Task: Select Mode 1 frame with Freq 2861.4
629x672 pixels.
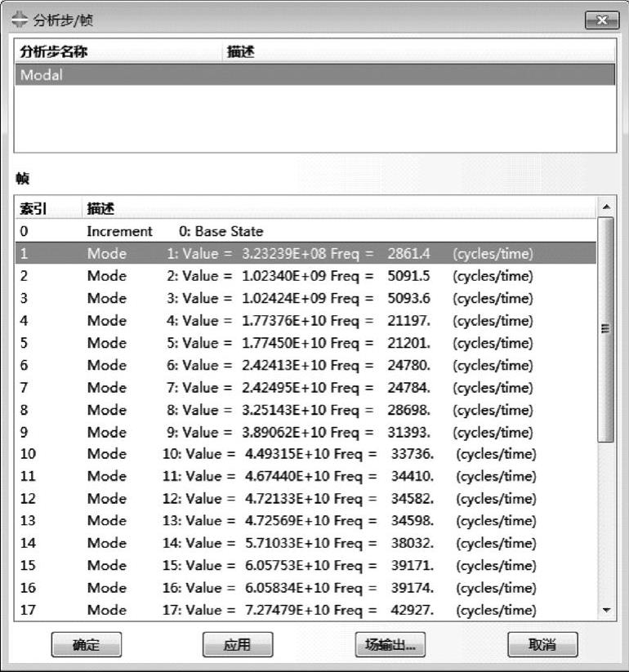Action: [306, 253]
